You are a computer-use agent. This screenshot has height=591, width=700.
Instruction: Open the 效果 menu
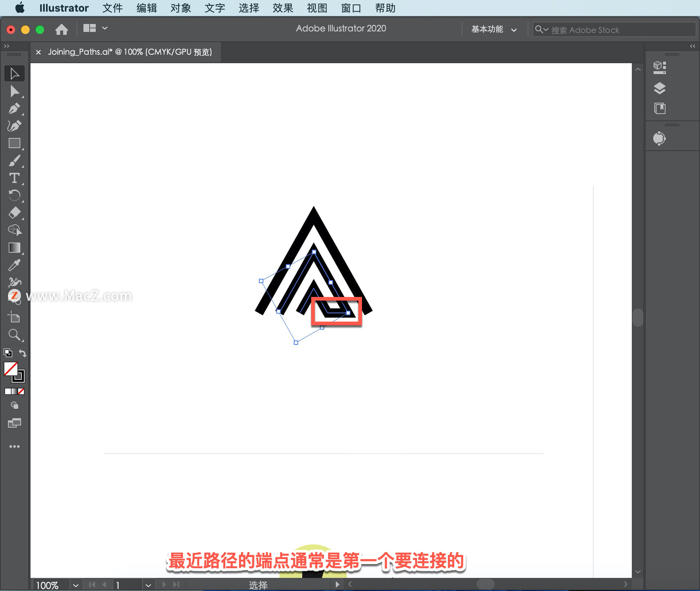pyautogui.click(x=283, y=8)
